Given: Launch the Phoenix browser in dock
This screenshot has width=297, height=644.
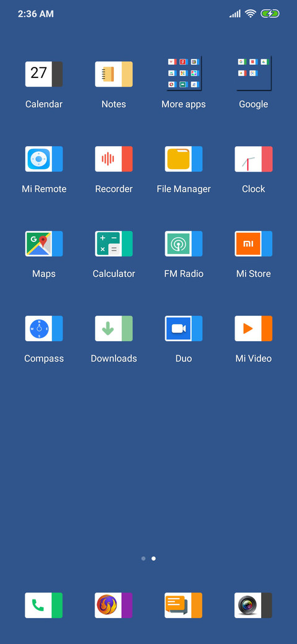Looking at the screenshot, I should click(x=114, y=606).
